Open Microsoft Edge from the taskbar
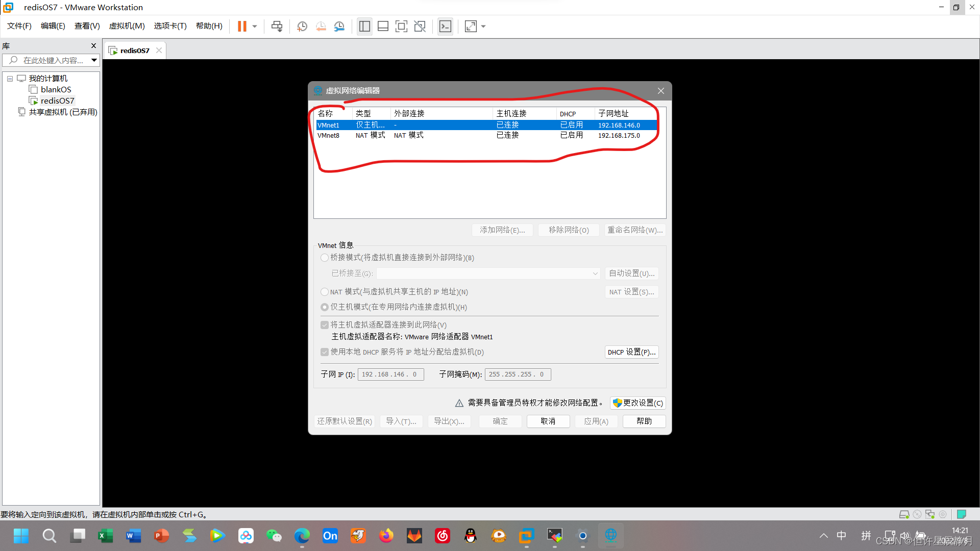 coord(302,536)
